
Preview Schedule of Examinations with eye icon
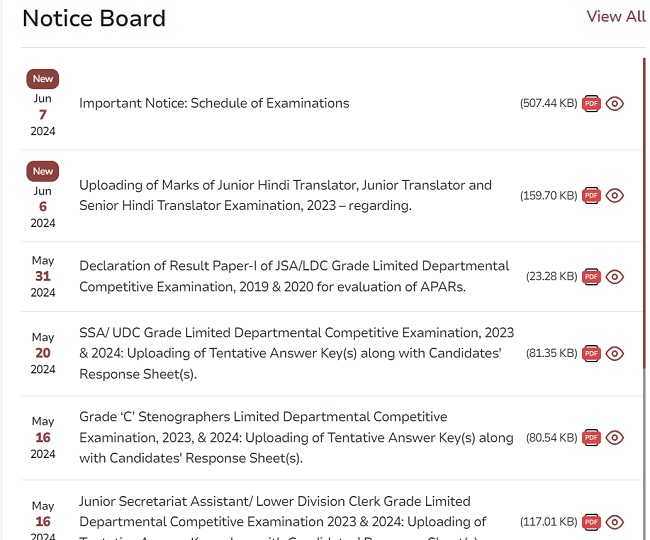click(615, 103)
